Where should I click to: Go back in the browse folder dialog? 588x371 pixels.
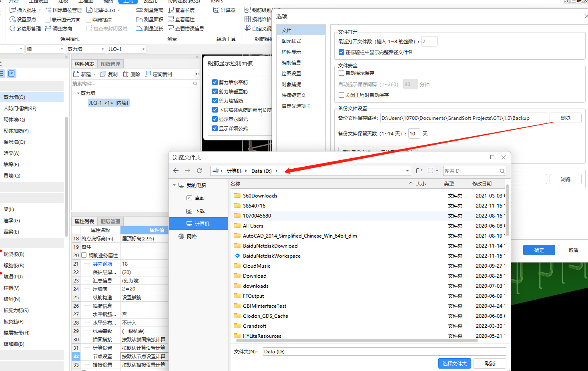point(176,171)
